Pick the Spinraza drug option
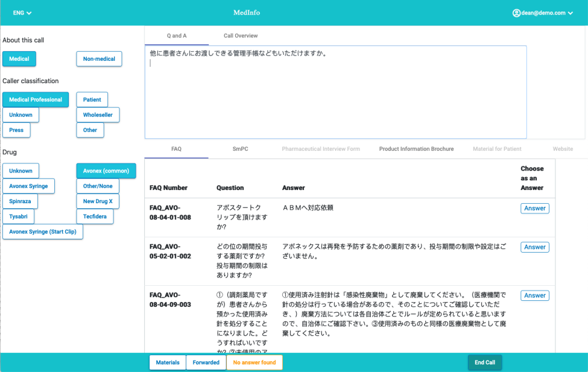This screenshot has height=372, width=588. point(21,201)
